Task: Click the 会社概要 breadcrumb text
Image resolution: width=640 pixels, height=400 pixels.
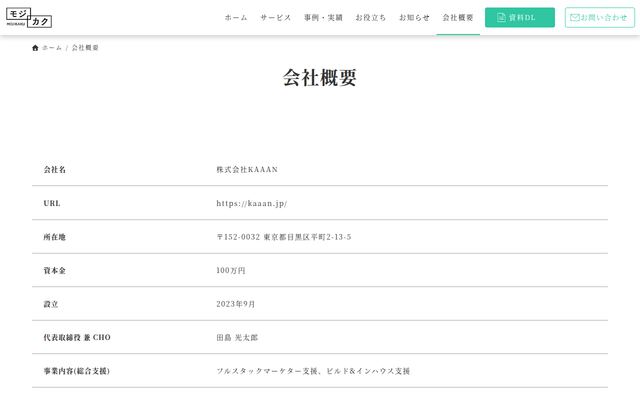Action: click(85, 48)
